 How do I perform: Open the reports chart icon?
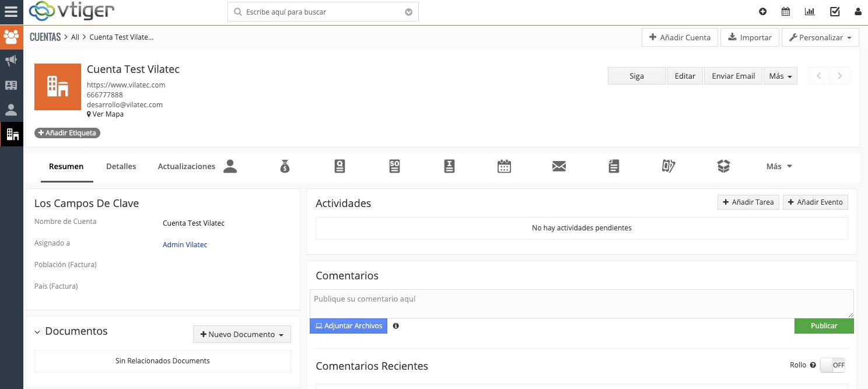click(810, 12)
